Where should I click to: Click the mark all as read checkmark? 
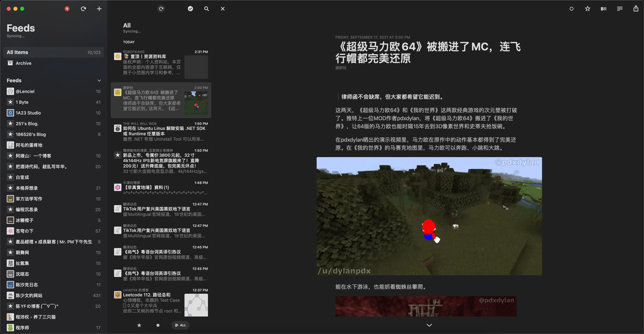pyautogui.click(x=190, y=9)
